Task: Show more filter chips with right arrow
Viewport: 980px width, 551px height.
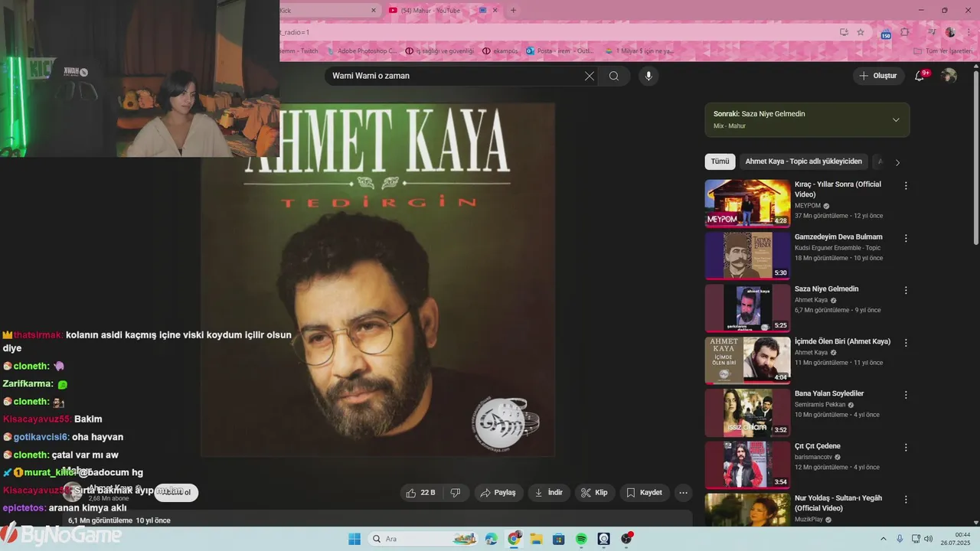Action: click(x=897, y=162)
